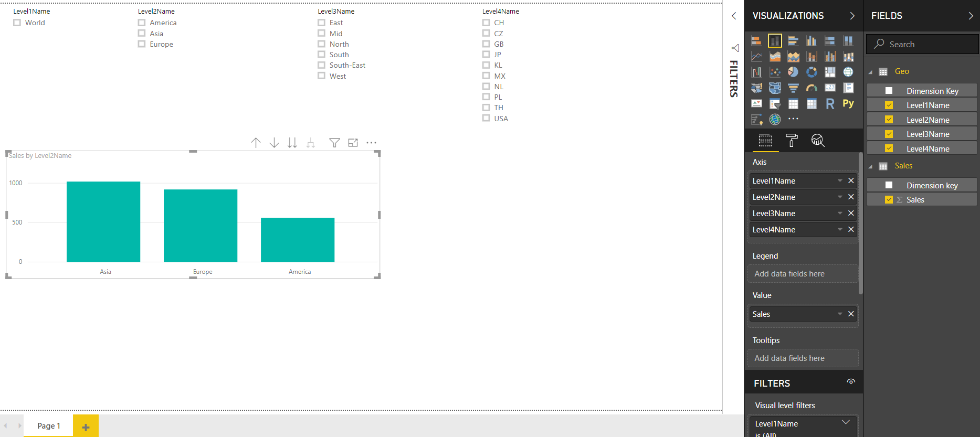This screenshot has height=437, width=980.
Task: Pick the ribbon chart visualization
Action: (x=848, y=57)
